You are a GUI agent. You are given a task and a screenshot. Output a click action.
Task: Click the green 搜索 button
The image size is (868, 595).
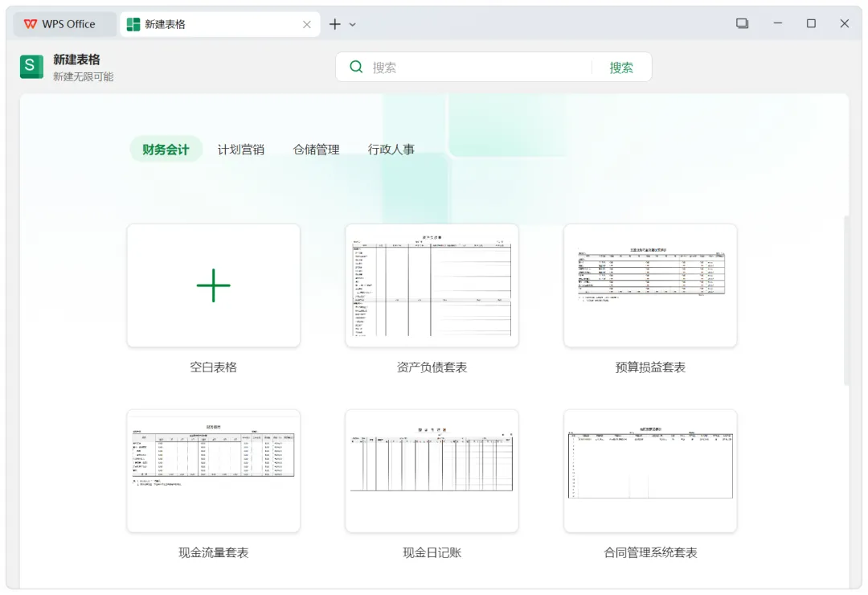point(621,68)
